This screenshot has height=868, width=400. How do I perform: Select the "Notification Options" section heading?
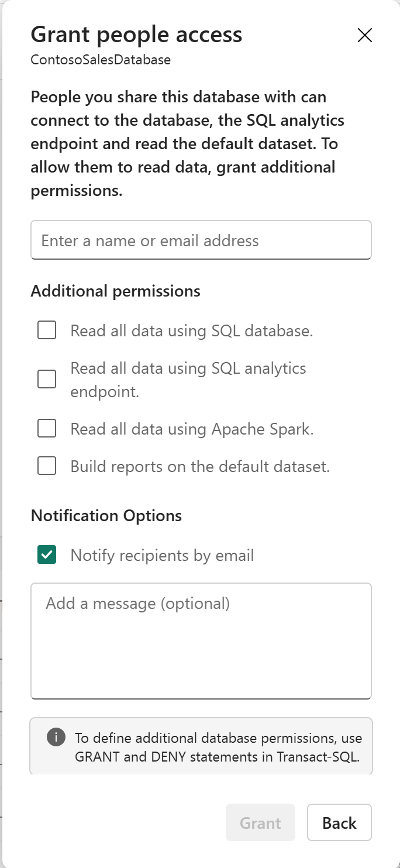tap(106, 515)
